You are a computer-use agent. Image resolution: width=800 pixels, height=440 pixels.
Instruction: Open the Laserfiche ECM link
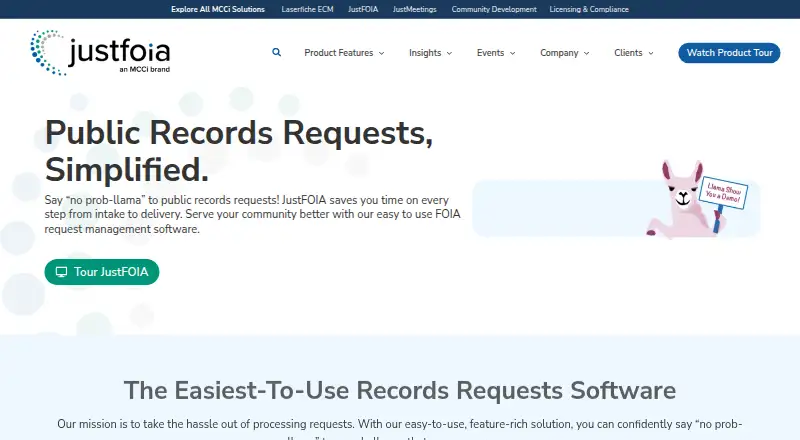pos(307,9)
